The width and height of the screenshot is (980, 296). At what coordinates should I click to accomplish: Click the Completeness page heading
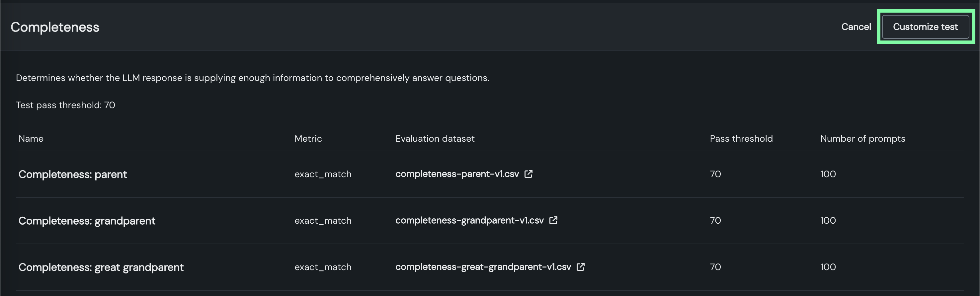55,28
